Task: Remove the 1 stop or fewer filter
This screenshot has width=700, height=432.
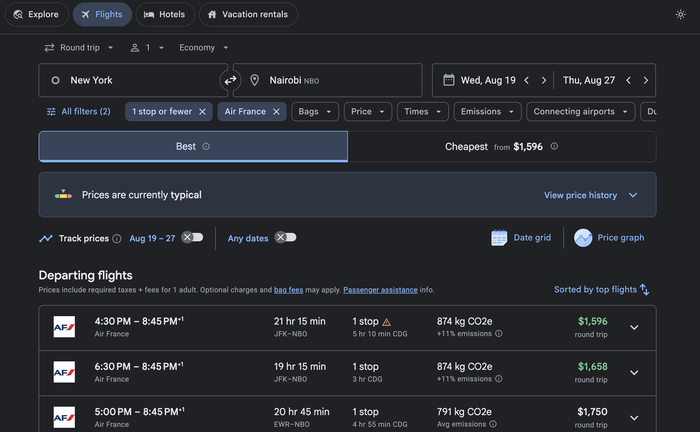Action: tap(202, 112)
